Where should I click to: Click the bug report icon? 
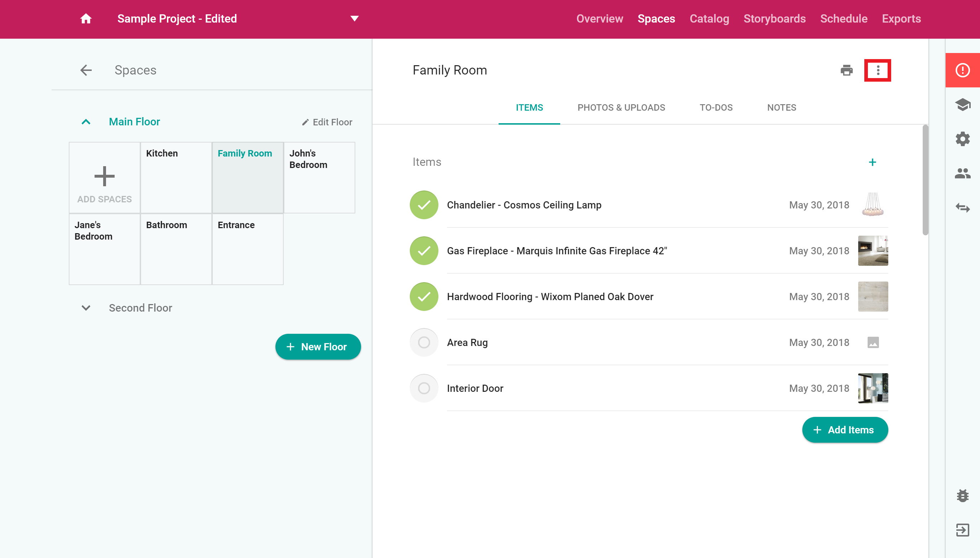962,495
